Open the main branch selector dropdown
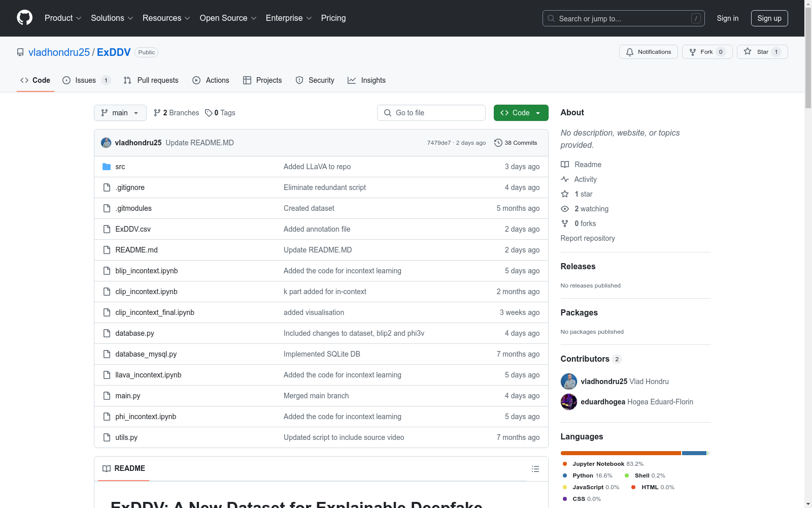The height and width of the screenshot is (508, 812). tap(120, 113)
